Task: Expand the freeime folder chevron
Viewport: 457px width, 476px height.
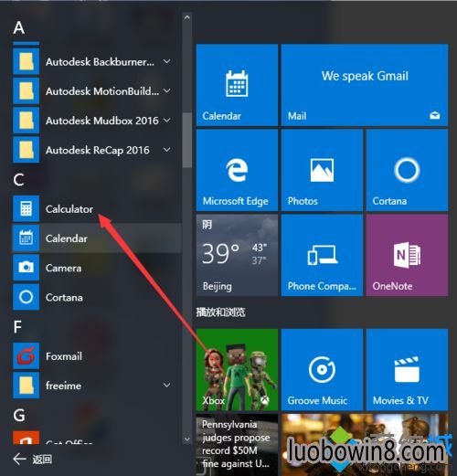Action: (x=166, y=386)
